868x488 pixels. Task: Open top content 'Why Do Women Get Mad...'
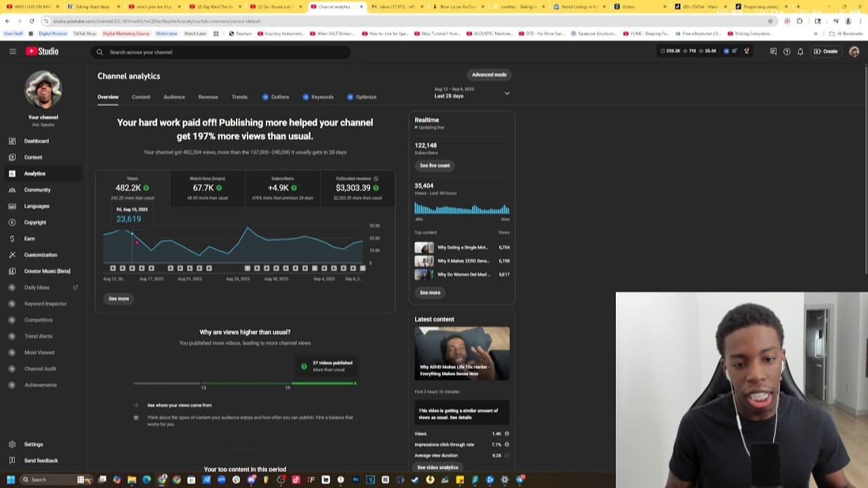tap(462, 274)
